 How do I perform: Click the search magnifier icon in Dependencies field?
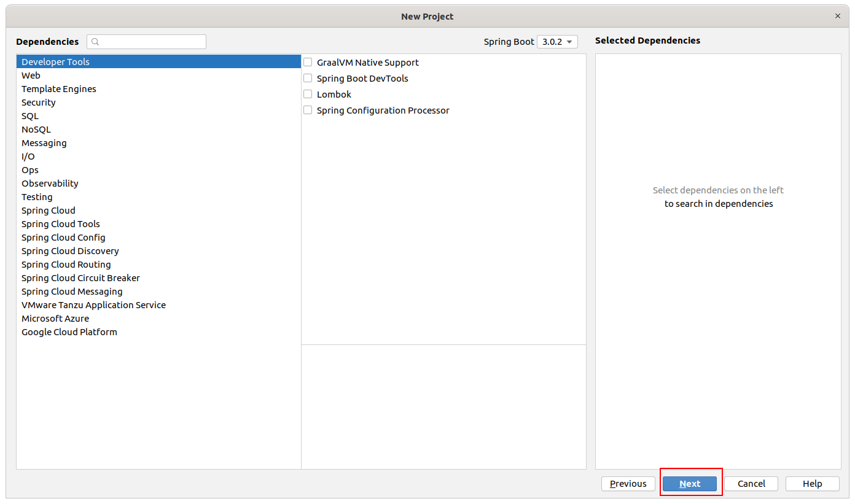(95, 42)
